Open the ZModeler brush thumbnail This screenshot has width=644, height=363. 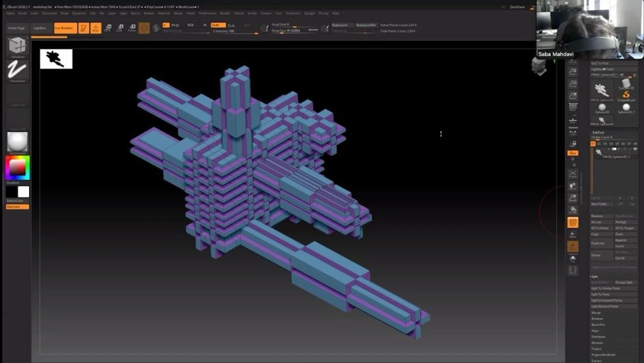tap(17, 47)
